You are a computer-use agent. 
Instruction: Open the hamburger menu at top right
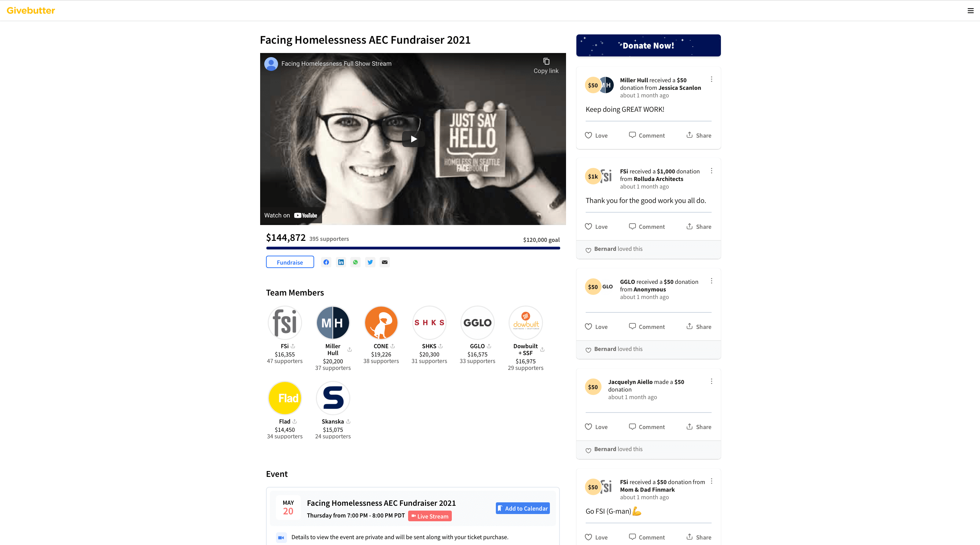[x=970, y=11]
